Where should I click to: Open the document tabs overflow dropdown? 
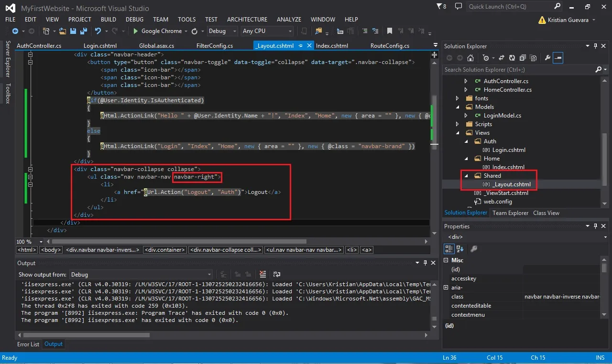tap(436, 46)
